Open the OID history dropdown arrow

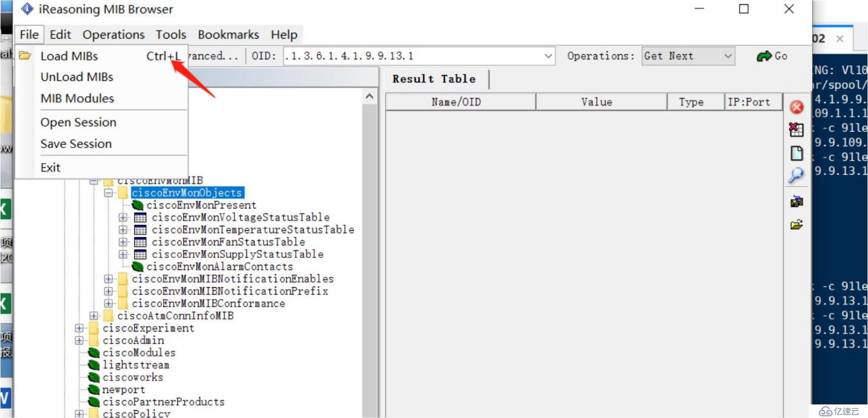pos(548,56)
